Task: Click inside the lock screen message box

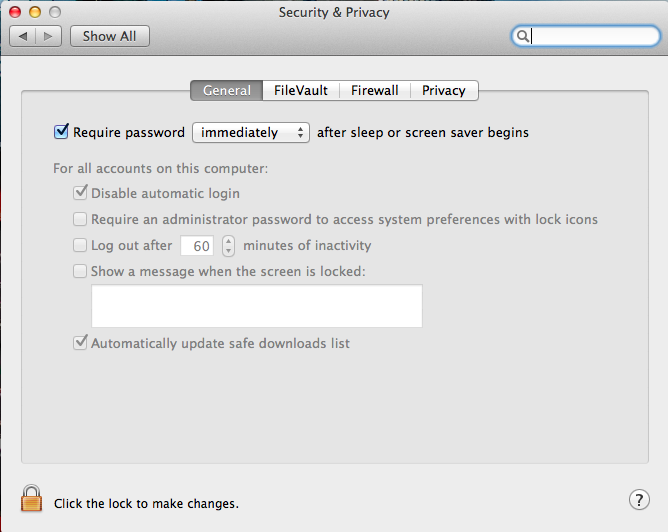Action: point(256,306)
